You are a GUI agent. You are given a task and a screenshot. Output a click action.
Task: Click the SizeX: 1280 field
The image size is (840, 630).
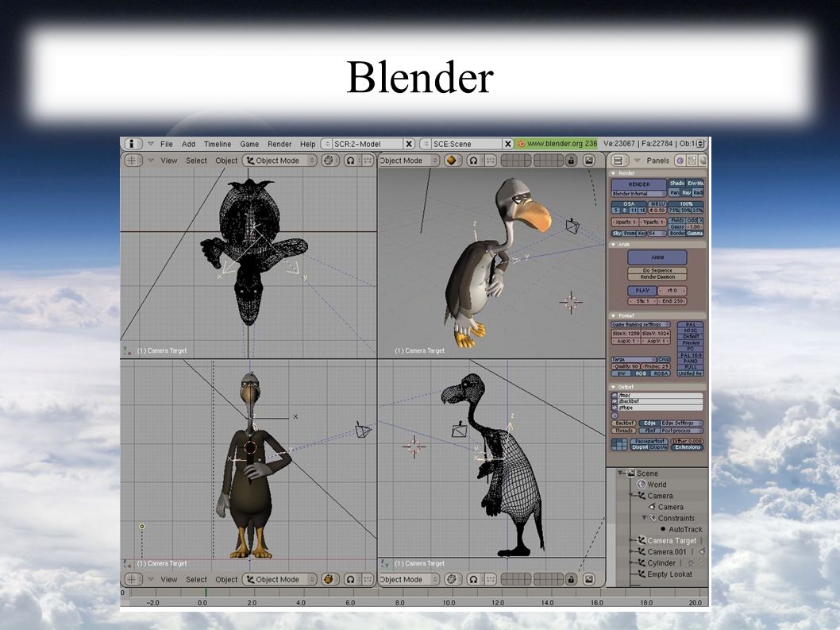pyautogui.click(x=626, y=334)
